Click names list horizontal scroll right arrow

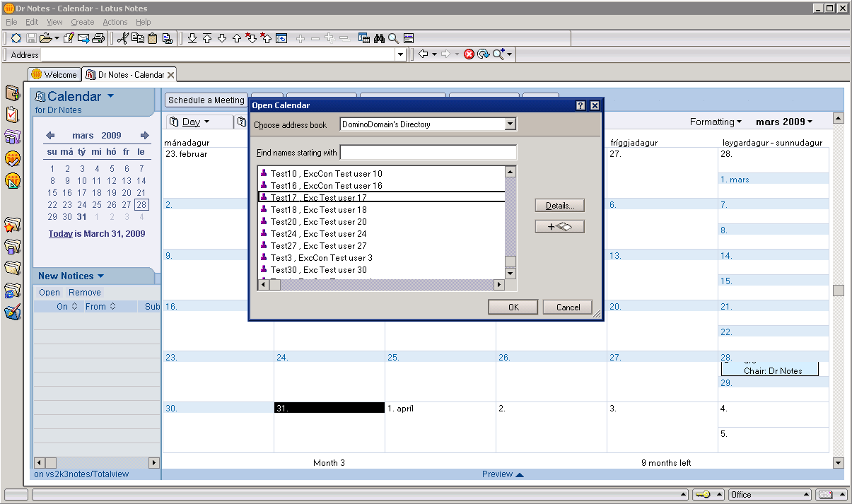click(x=499, y=284)
